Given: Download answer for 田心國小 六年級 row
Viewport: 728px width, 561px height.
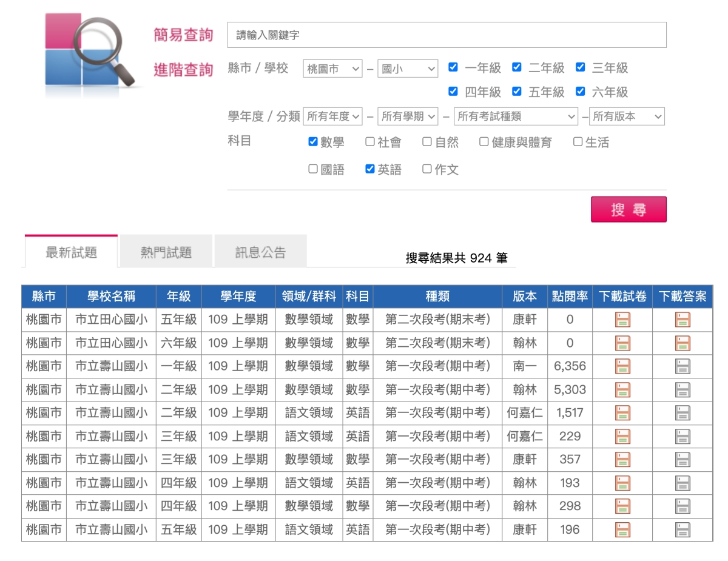Looking at the screenshot, I should tap(682, 343).
